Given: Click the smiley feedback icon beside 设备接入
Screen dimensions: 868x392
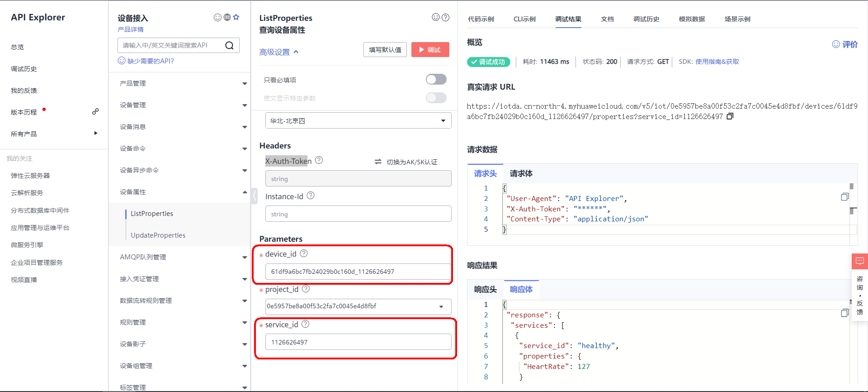Looking at the screenshot, I should tap(217, 17).
